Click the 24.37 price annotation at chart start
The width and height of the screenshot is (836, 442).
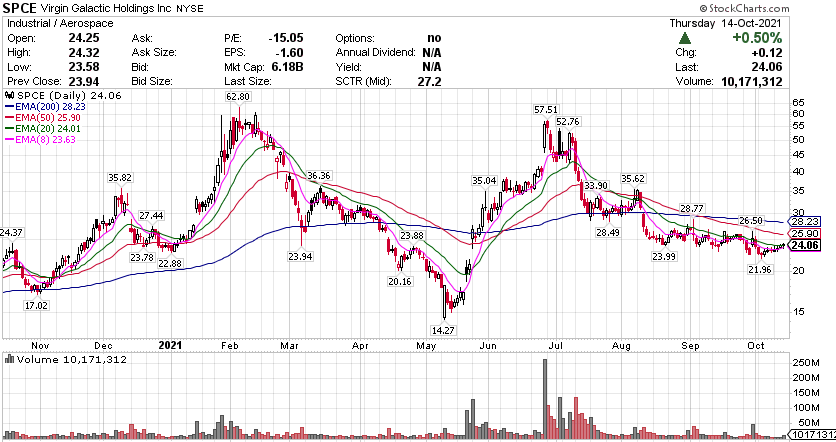pos(11,232)
